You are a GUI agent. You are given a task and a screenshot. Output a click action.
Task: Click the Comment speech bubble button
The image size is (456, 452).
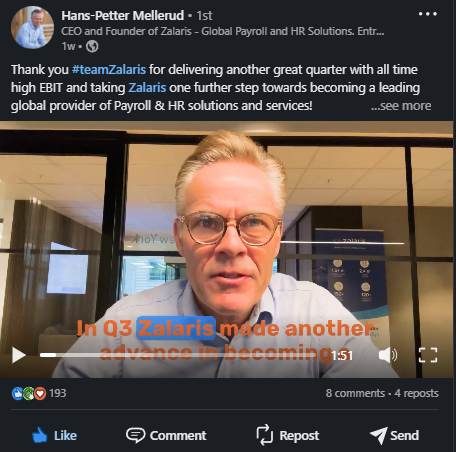166,435
